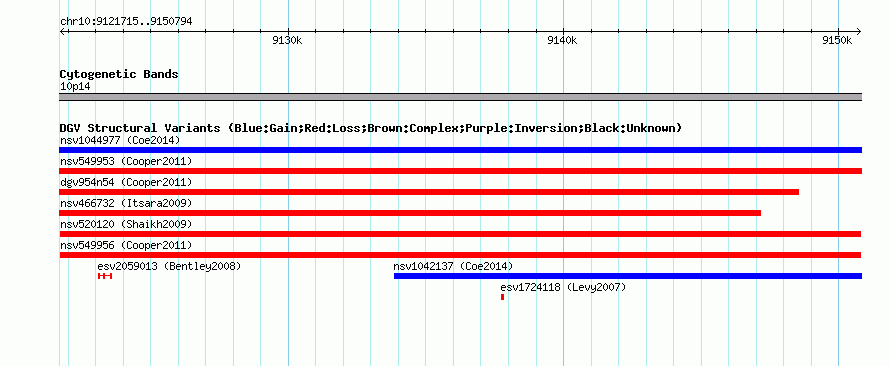Click the red dgv954n54 loss bar
The width and height of the screenshot is (890, 366).
(x=429, y=192)
